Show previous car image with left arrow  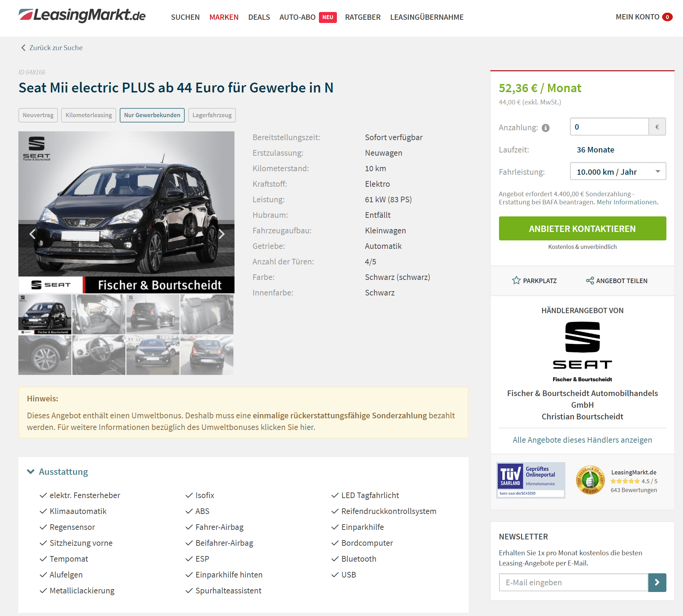tap(32, 234)
